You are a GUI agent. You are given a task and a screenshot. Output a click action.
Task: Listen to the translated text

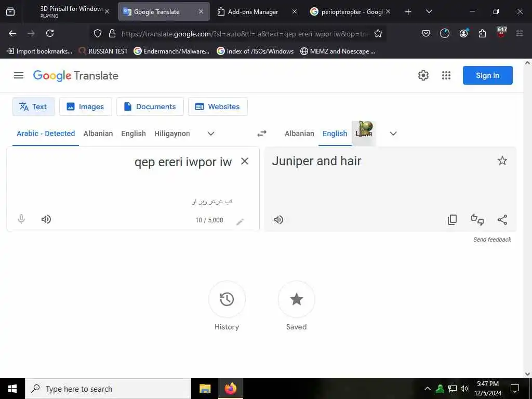pos(278,220)
